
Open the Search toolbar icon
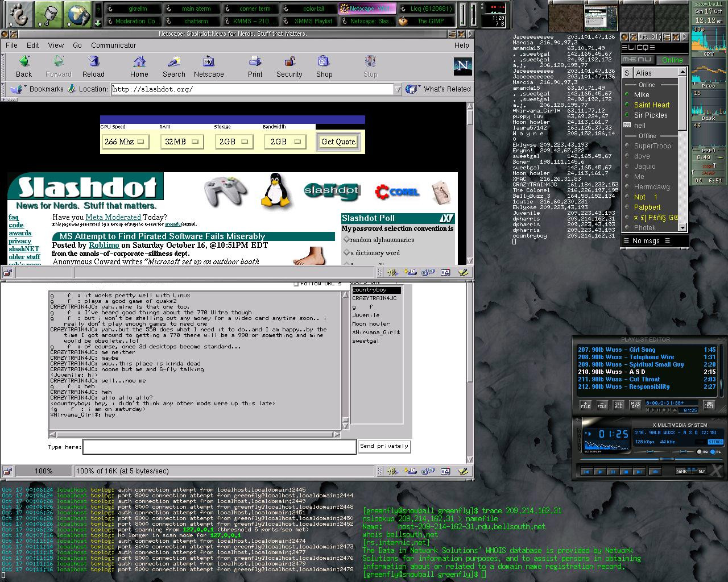coord(173,66)
